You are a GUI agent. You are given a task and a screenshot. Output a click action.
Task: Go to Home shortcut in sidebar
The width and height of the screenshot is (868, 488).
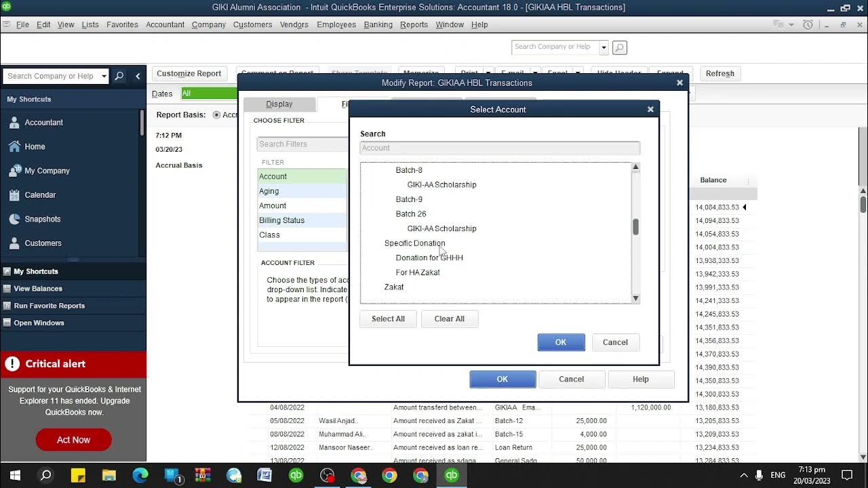[x=35, y=146]
